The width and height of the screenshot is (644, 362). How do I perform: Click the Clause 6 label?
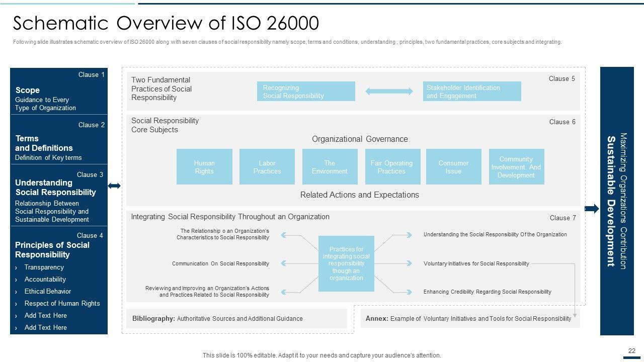(562, 122)
